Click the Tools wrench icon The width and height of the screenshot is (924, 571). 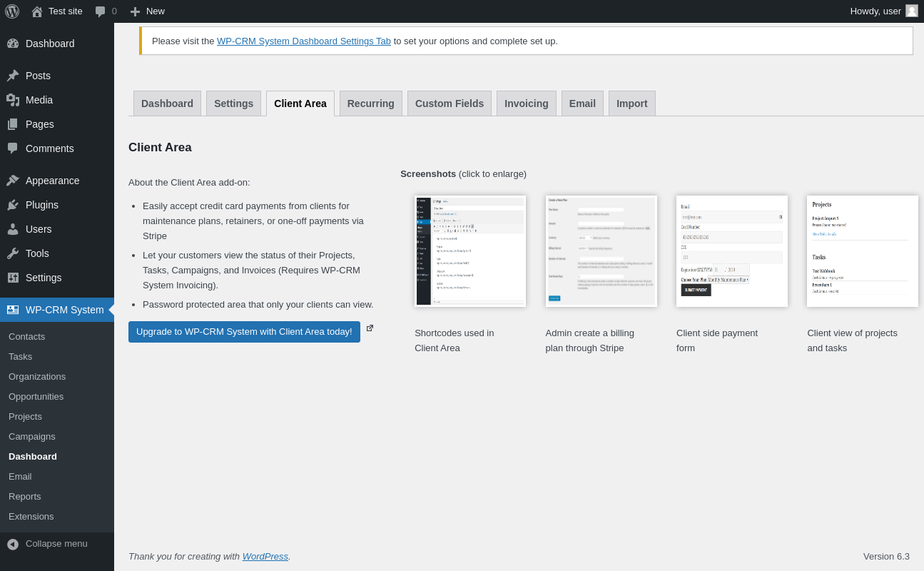pos(13,253)
